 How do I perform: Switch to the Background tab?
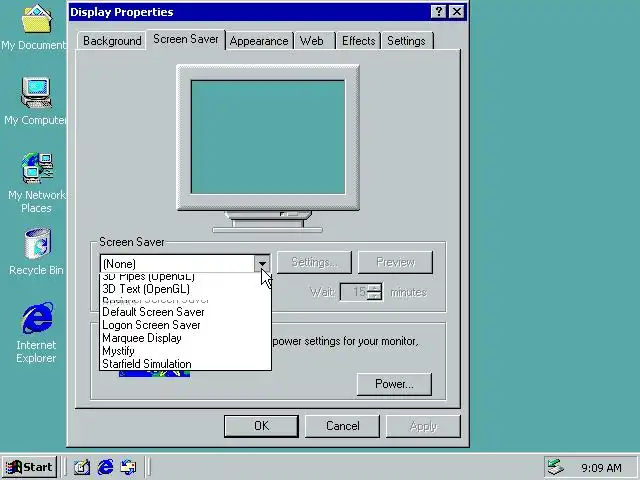112,41
